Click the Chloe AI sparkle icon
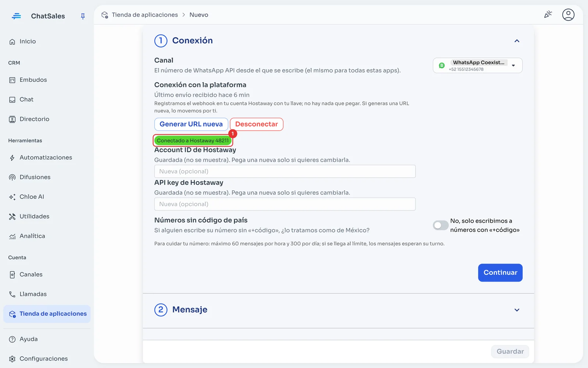Viewport: 588px width, 368px height. pyautogui.click(x=12, y=197)
